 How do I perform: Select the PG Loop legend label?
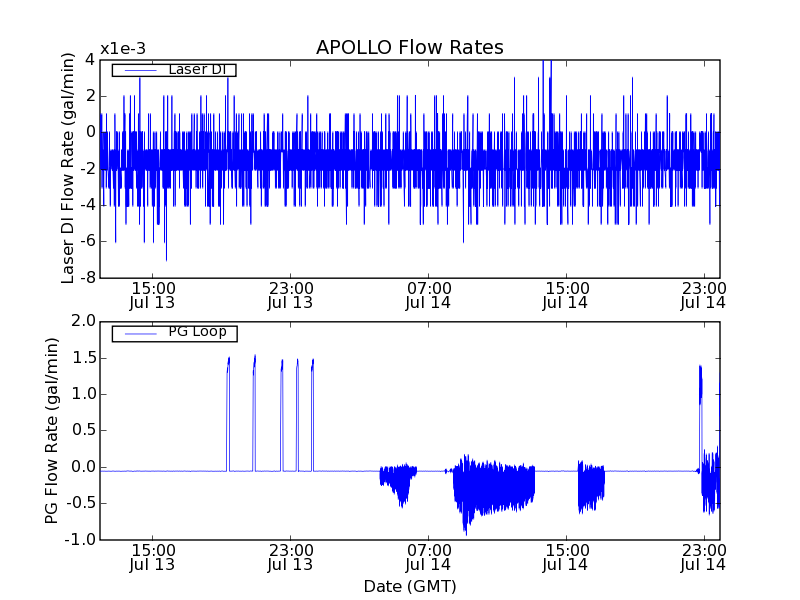click(197, 332)
